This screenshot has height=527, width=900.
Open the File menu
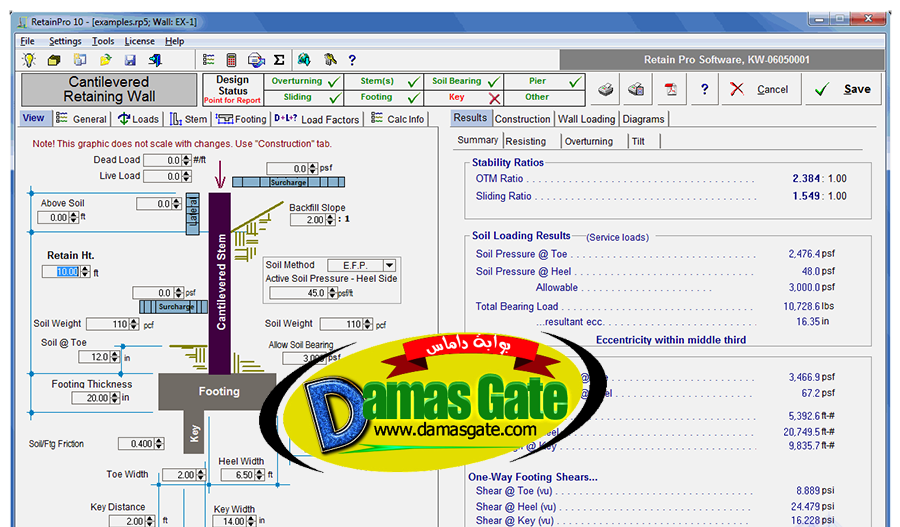[x=28, y=41]
